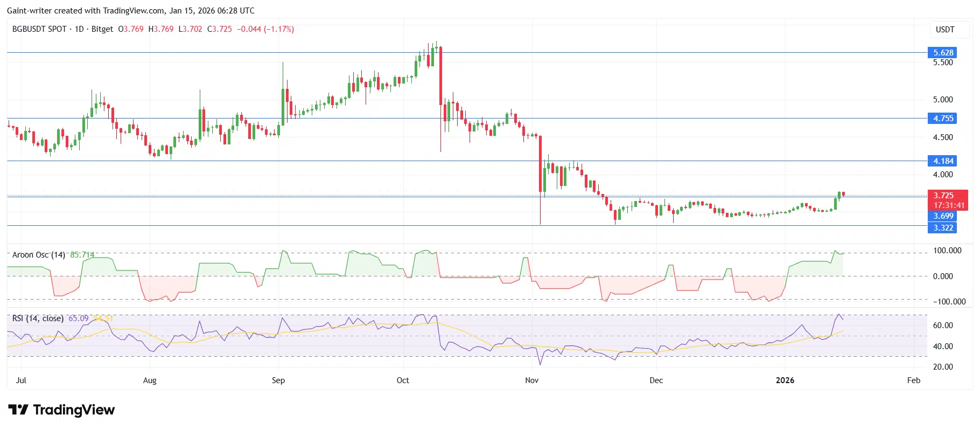Click the TradingView wordmark text

tap(74, 410)
